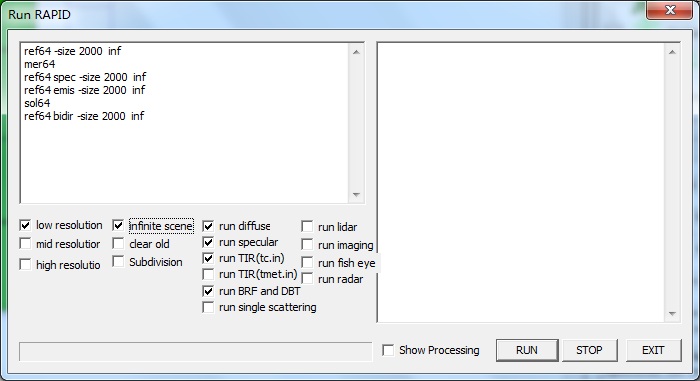This screenshot has width=700, height=381.
Task: Enable run single scattering option
Action: click(x=208, y=307)
